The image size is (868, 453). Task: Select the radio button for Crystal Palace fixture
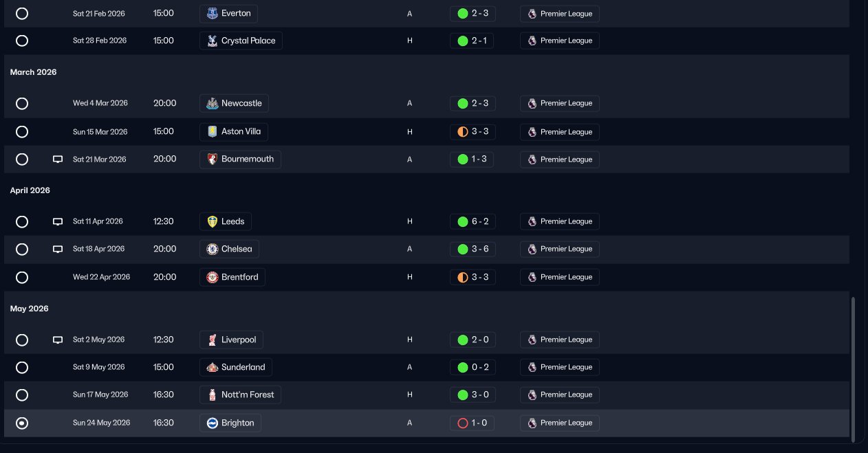point(22,41)
